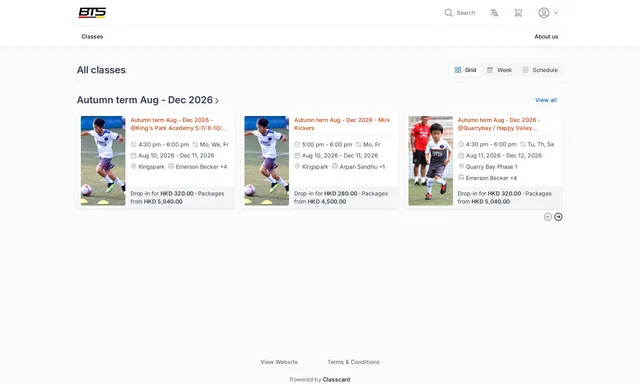Image resolution: width=640 pixels, height=384 pixels.
Task: Click calendar icon by Aug 11, 2026
Action: 461,155
